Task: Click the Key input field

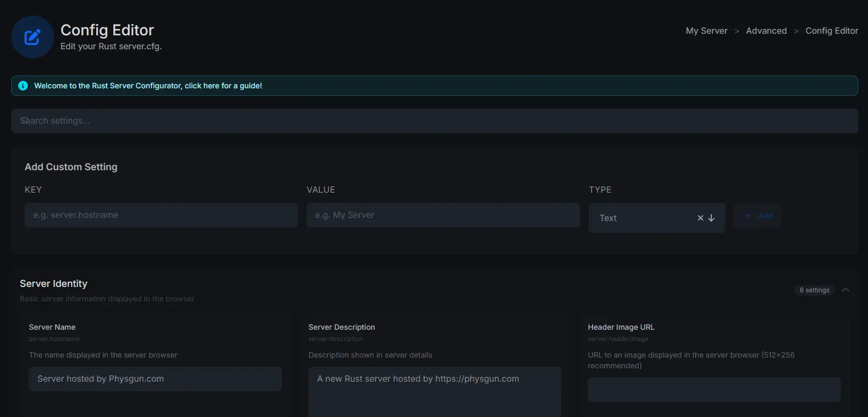Action: pyautogui.click(x=161, y=215)
